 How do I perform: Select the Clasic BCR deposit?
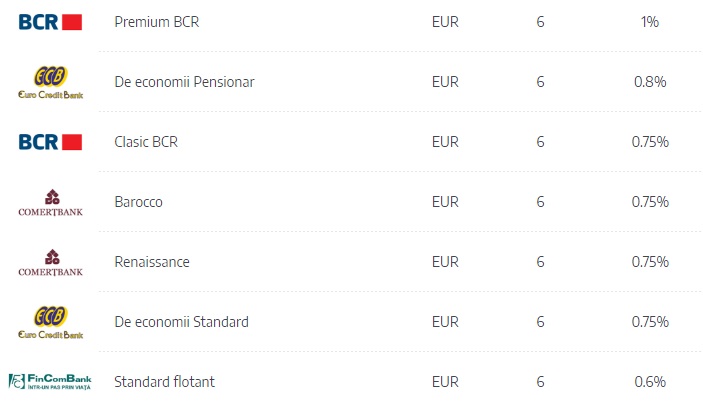click(146, 142)
